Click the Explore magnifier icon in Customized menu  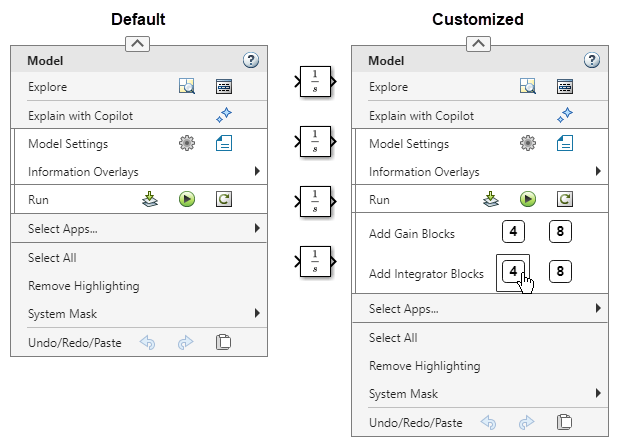click(x=528, y=87)
